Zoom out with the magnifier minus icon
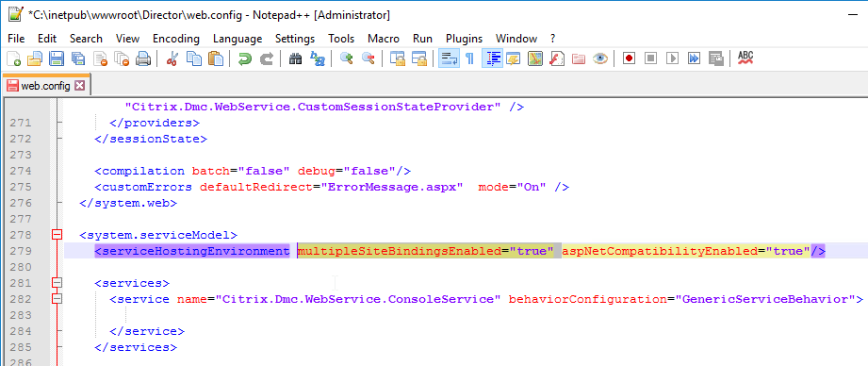 [x=368, y=58]
